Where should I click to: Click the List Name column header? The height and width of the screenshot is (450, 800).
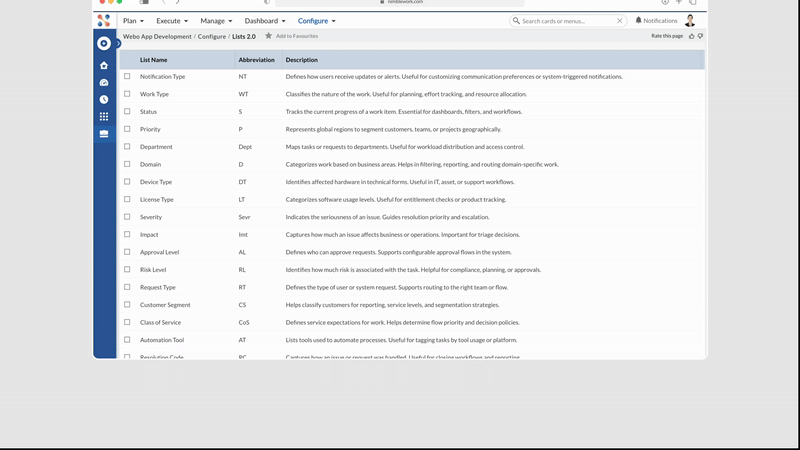pos(154,60)
